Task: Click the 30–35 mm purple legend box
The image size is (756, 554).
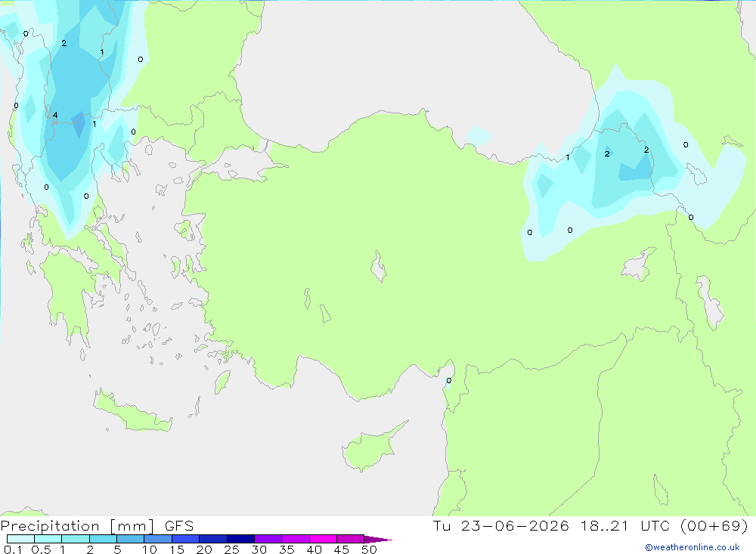Action: [x=268, y=539]
